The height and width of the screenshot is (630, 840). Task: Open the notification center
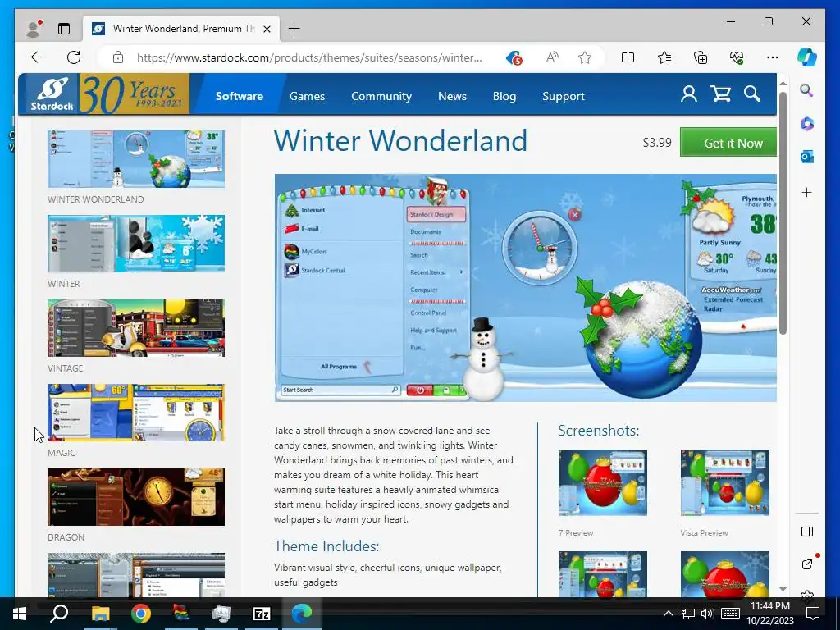813,614
